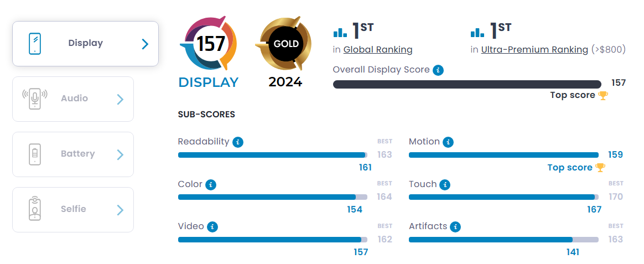Screen dimensions: 644x264
Task: Click the info icon next to Readability
Action: pyautogui.click(x=238, y=142)
